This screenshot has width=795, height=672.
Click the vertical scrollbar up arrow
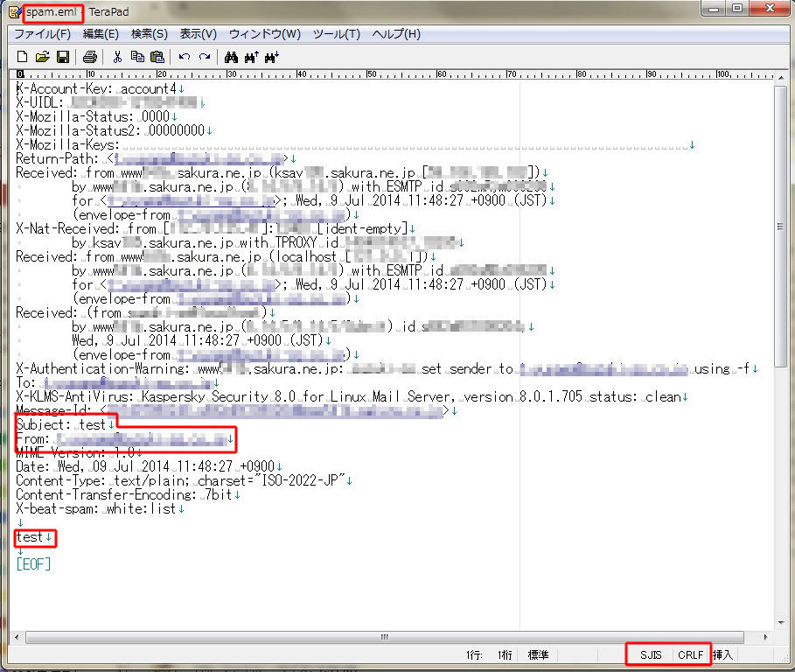(x=781, y=78)
